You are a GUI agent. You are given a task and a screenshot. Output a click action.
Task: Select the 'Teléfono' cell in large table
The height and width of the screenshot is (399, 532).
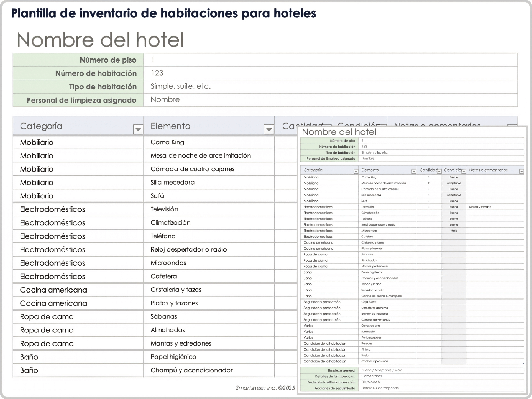point(209,236)
